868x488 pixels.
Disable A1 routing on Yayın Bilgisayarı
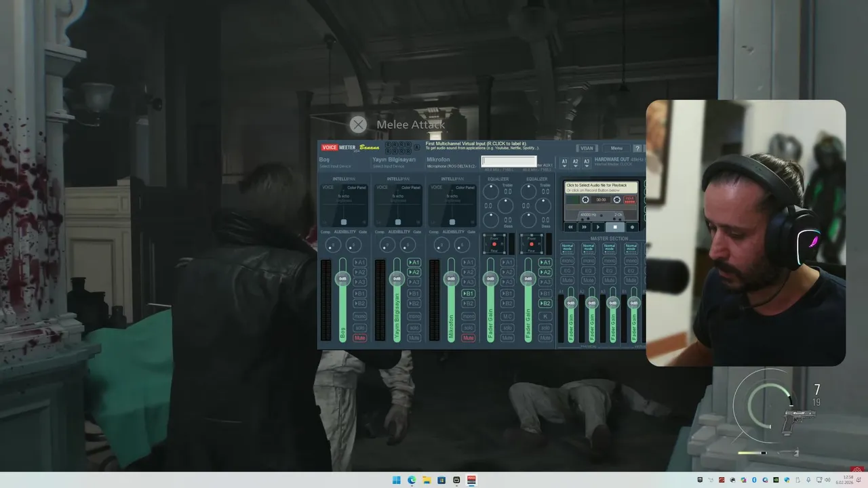[414, 262]
